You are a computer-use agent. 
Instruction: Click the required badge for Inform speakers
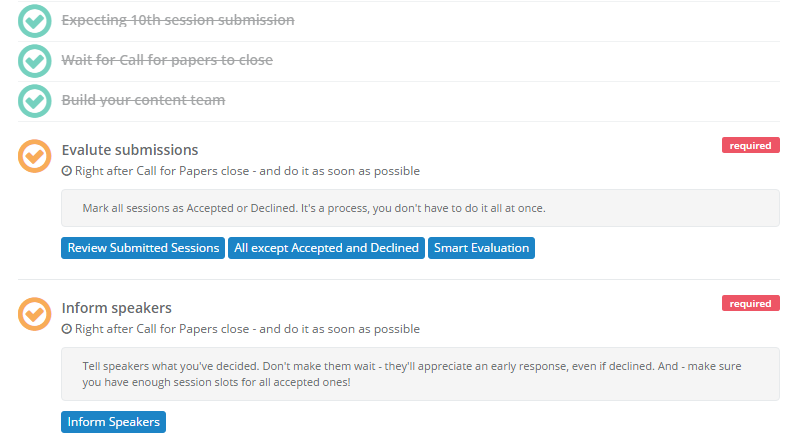tap(751, 303)
